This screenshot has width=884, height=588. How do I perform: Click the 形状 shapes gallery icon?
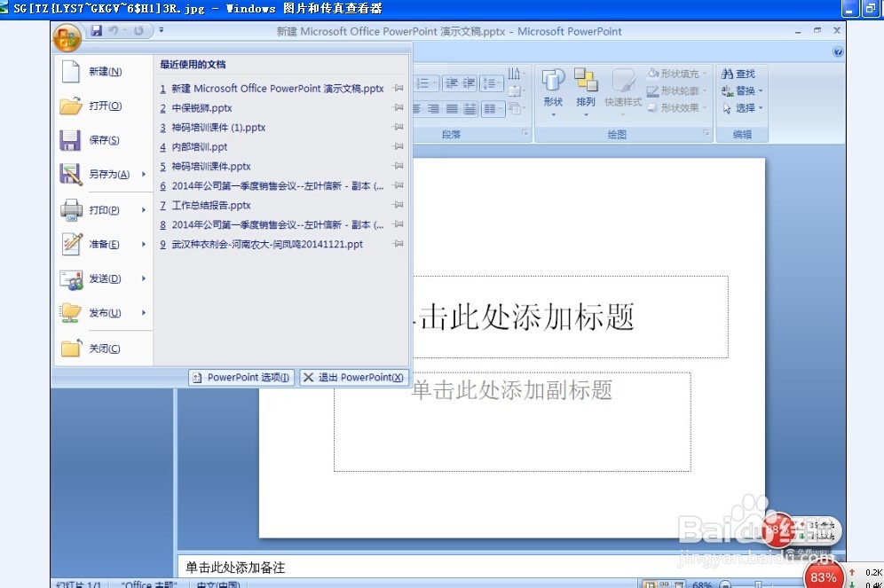tap(553, 80)
